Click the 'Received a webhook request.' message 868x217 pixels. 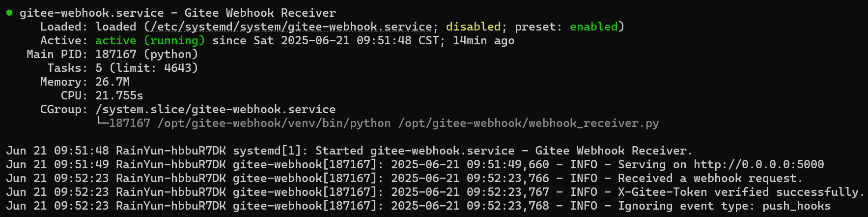[710, 178]
